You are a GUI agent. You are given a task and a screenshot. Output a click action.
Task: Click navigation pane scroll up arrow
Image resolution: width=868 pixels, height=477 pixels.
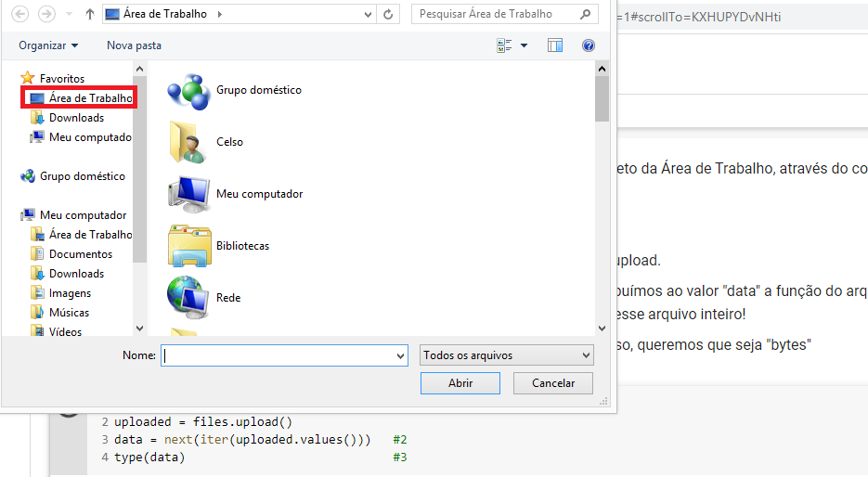click(x=139, y=70)
